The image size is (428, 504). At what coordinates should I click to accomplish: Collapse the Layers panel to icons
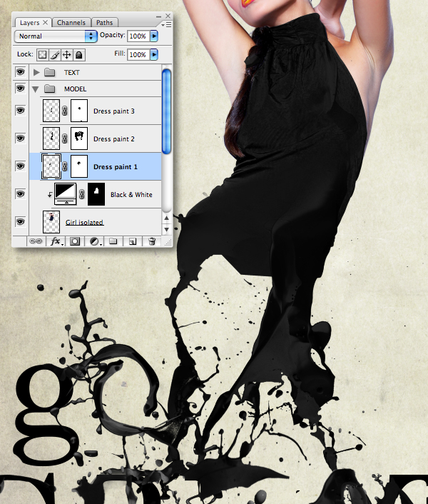pos(158,16)
